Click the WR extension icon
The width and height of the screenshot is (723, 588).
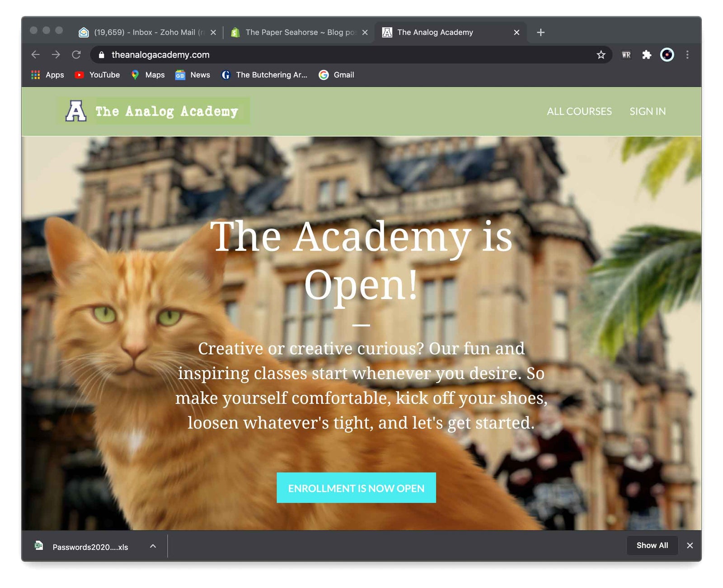click(x=626, y=55)
